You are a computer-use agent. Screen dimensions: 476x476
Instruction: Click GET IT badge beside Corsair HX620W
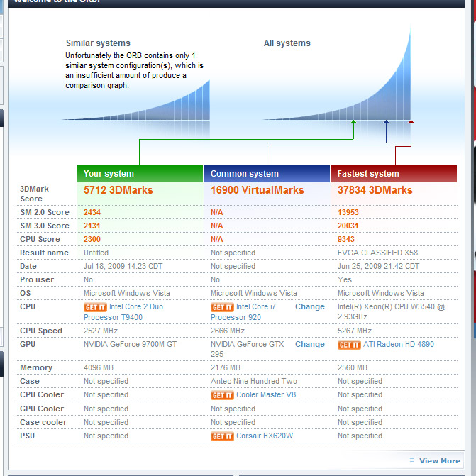coord(222,436)
